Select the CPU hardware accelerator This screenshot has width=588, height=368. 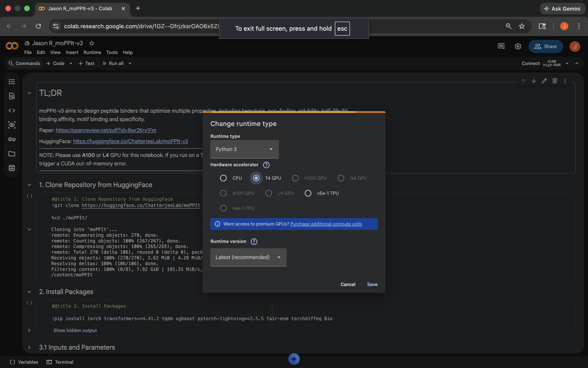point(223,178)
